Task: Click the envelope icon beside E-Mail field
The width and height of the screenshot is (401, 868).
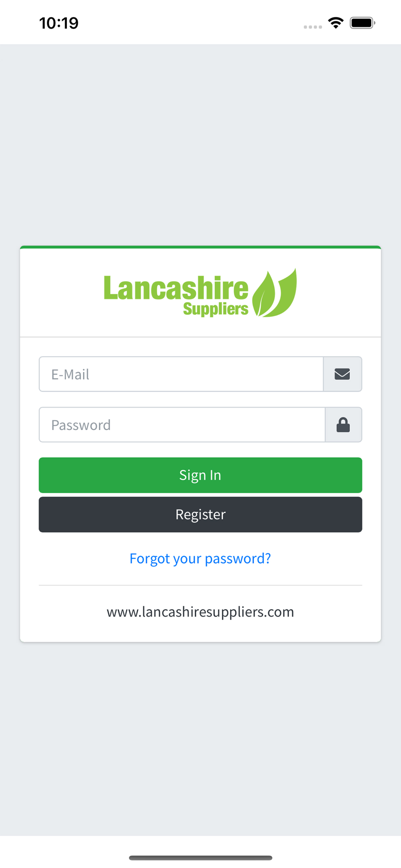Action: point(342,374)
